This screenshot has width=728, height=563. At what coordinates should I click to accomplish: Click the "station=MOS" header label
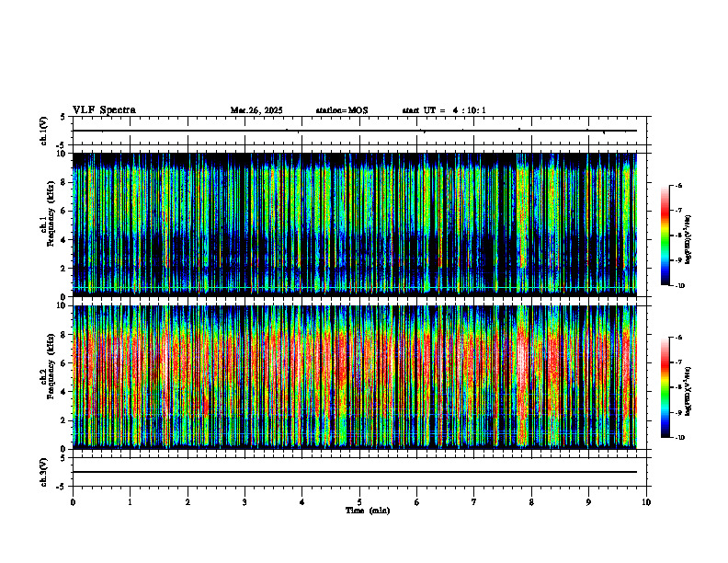(x=342, y=110)
